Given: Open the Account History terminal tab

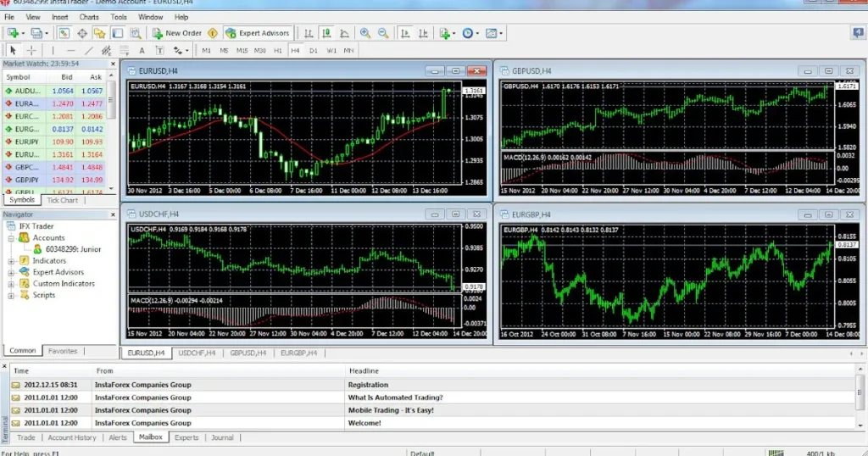Looking at the screenshot, I should tap(72, 437).
